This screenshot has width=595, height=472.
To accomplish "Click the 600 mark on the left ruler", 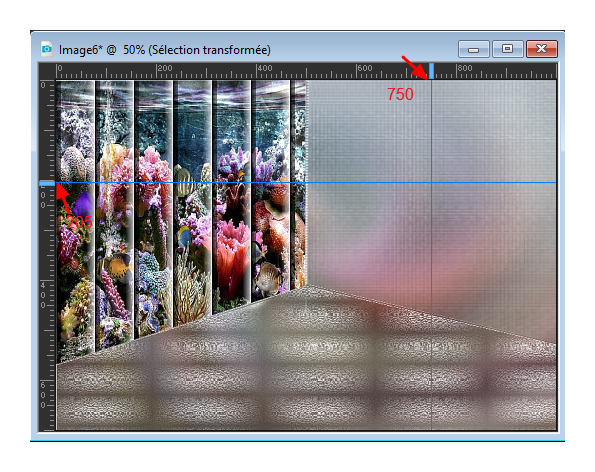I will click(x=43, y=395).
